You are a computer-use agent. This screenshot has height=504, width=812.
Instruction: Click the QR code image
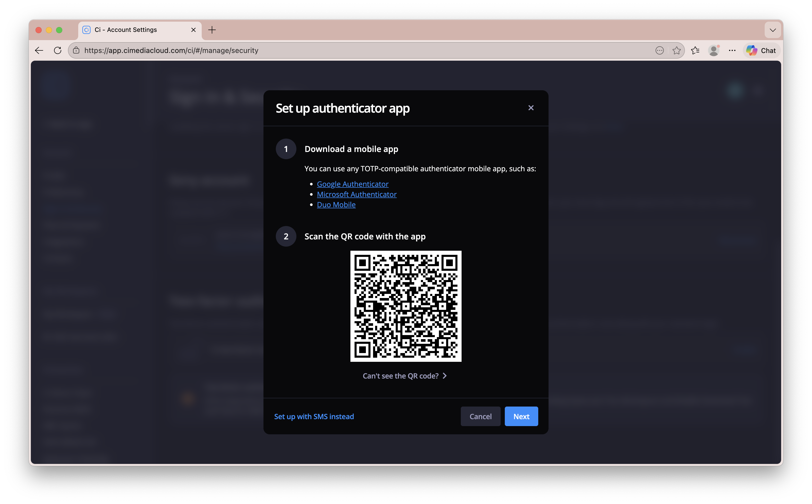[x=406, y=306]
